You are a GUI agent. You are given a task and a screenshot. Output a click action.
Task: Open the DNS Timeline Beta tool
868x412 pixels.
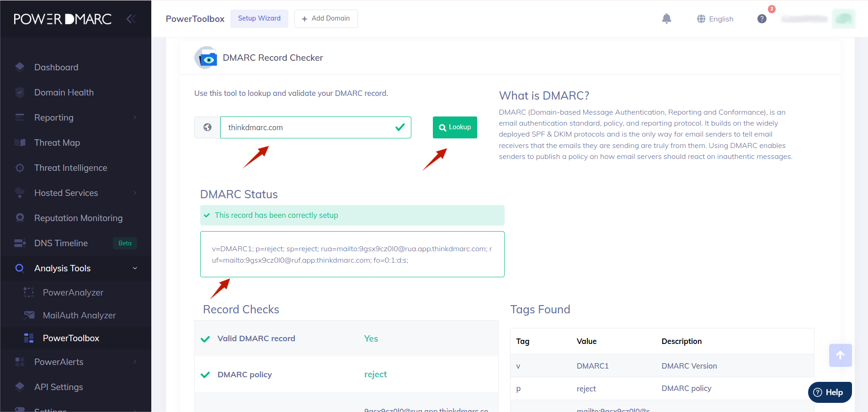[x=61, y=243]
